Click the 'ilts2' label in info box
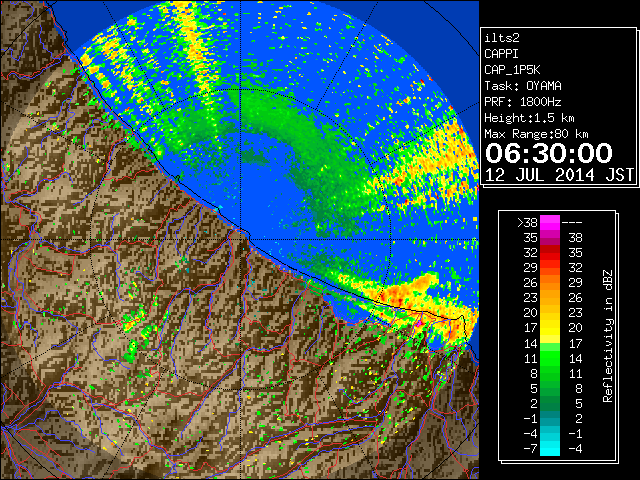Screen dimensions: 640x480 point(502,38)
